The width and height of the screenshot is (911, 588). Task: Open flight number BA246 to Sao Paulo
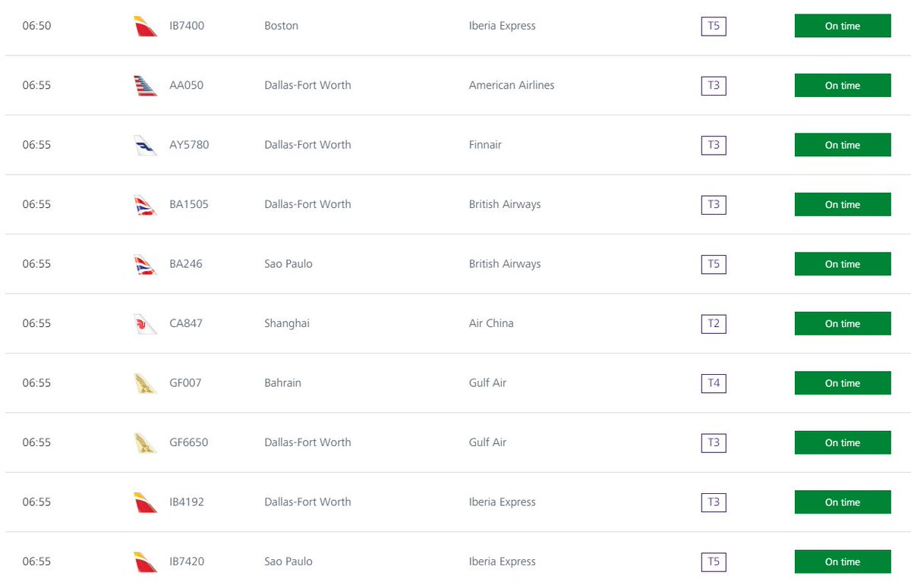coord(185,264)
